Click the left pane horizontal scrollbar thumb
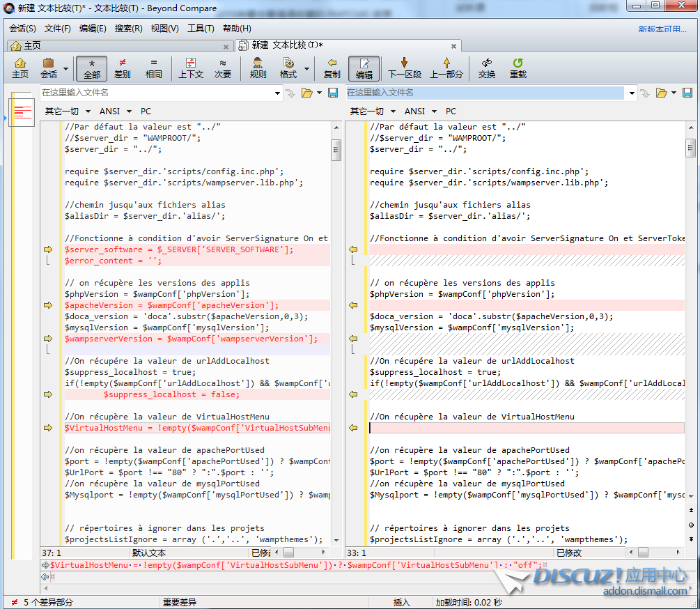700x609 pixels. 289,553
